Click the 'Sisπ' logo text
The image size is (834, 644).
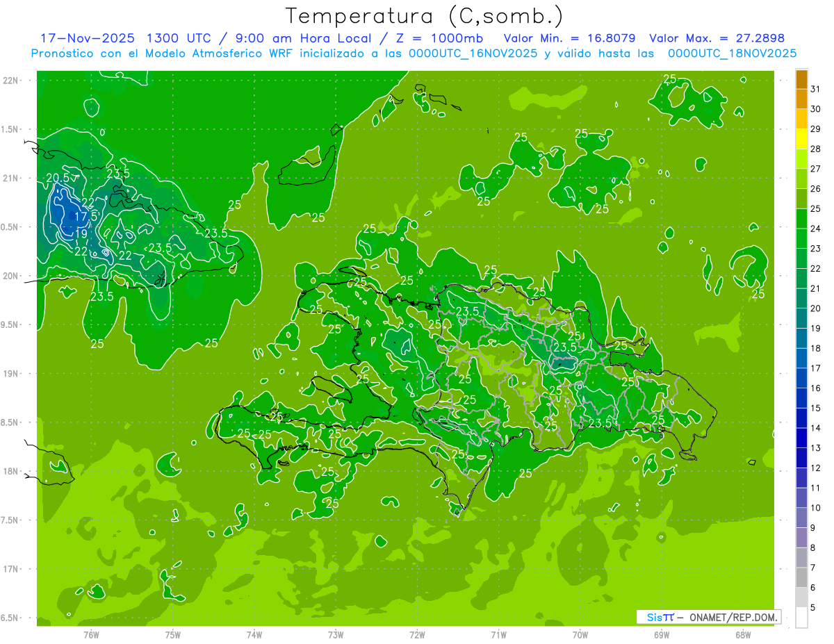660,617
